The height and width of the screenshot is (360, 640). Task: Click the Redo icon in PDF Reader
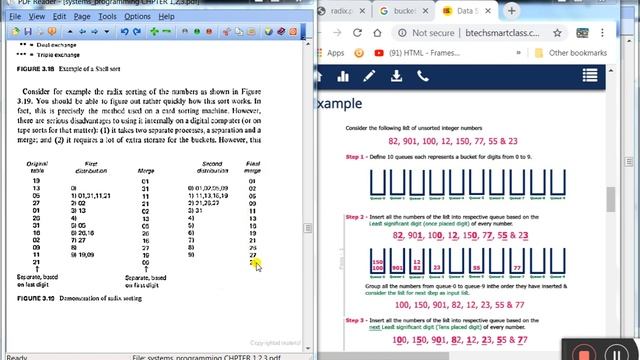(137, 31)
